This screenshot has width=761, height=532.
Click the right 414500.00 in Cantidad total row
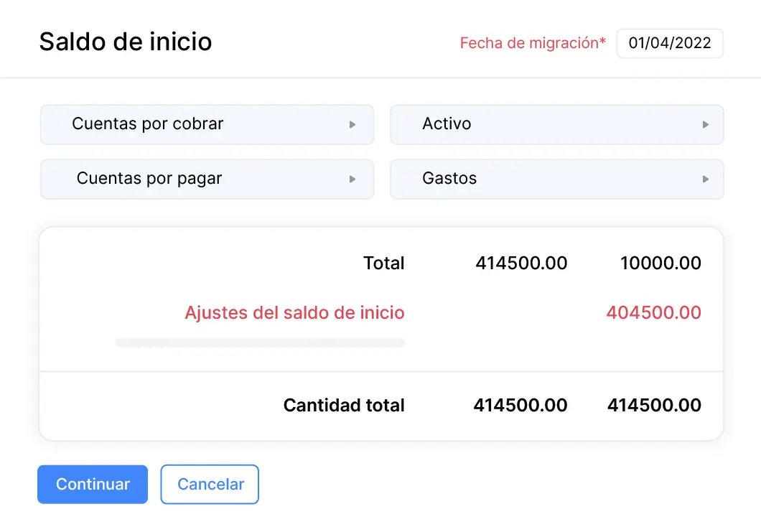(x=654, y=406)
